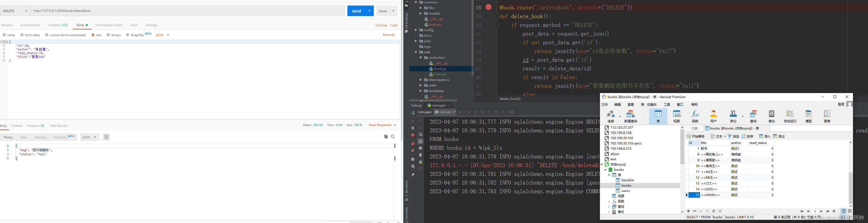
Task: Select book.py in the project tree
Action: [440, 69]
